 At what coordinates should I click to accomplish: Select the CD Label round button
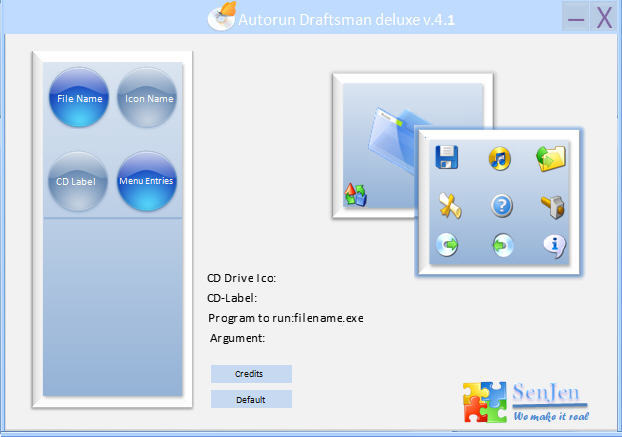pyautogui.click(x=79, y=181)
